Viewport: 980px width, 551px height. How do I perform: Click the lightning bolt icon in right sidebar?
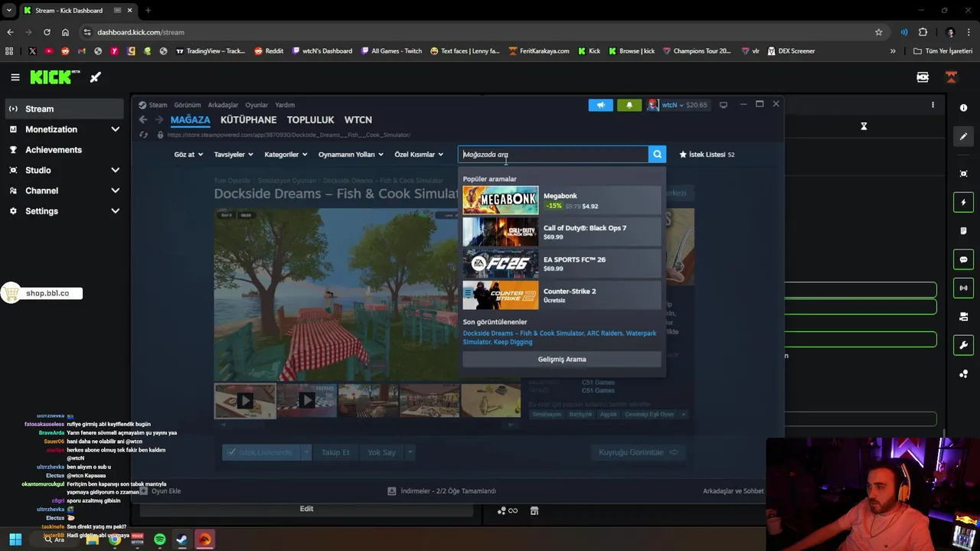pyautogui.click(x=963, y=202)
